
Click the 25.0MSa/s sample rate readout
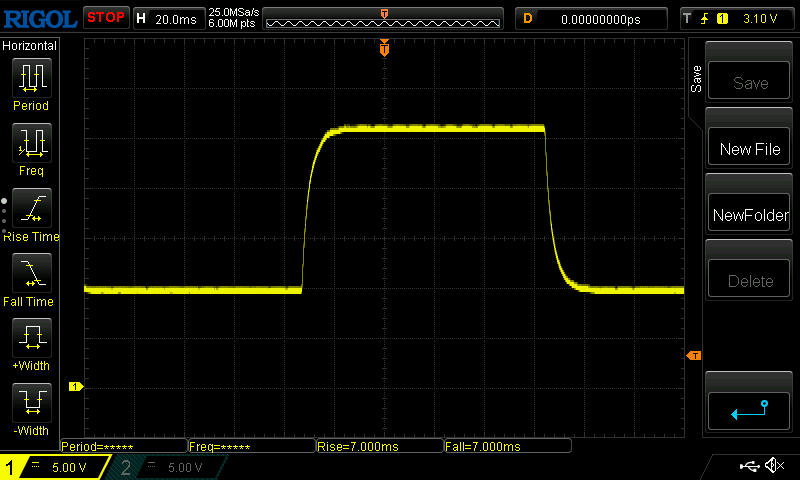point(234,12)
